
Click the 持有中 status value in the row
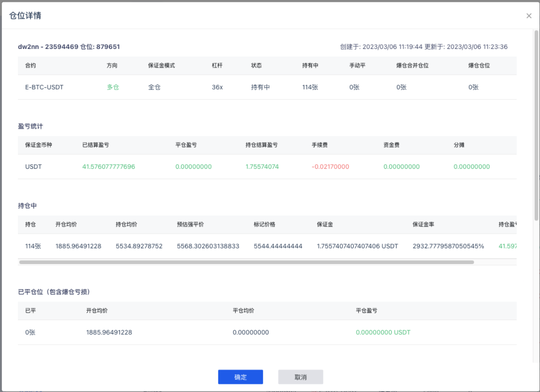tap(260, 87)
